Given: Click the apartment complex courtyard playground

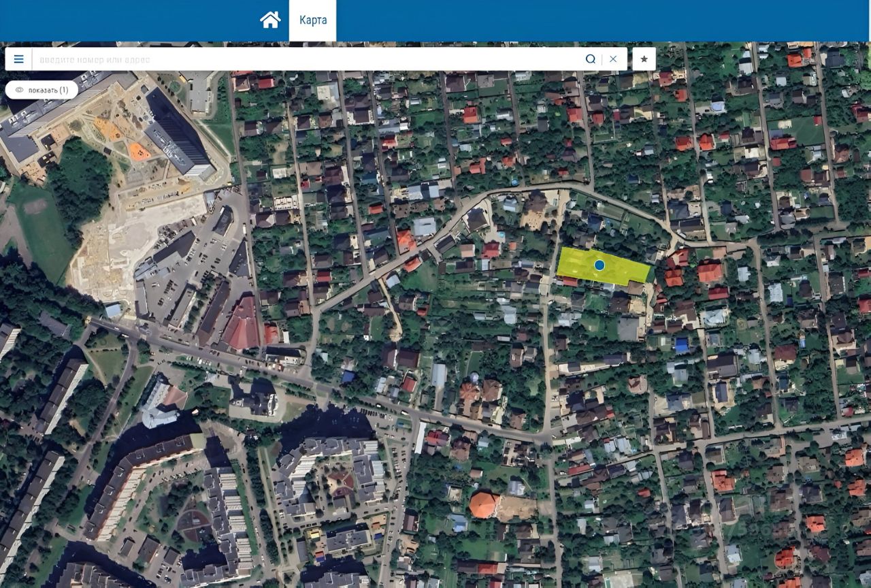Looking at the screenshot, I should tap(338, 485).
